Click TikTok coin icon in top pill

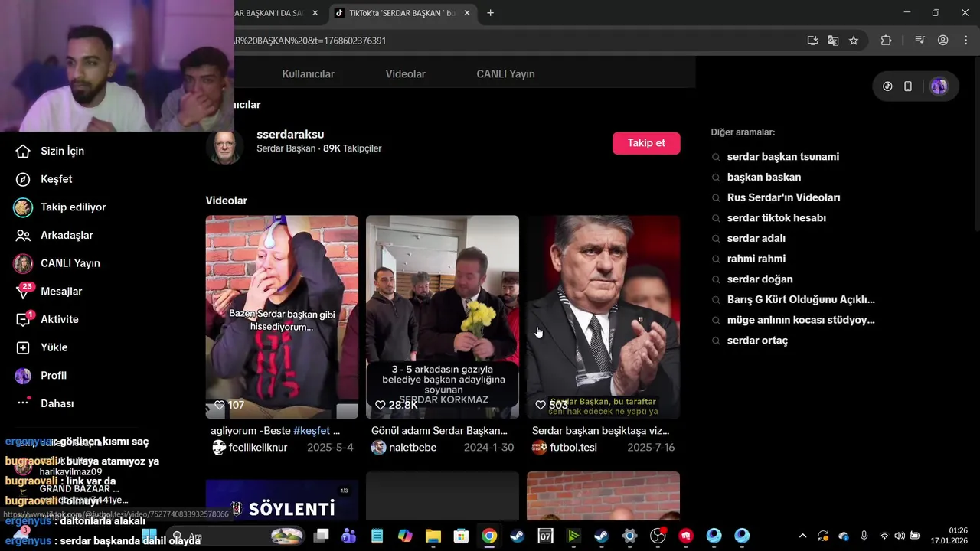pos(887,86)
